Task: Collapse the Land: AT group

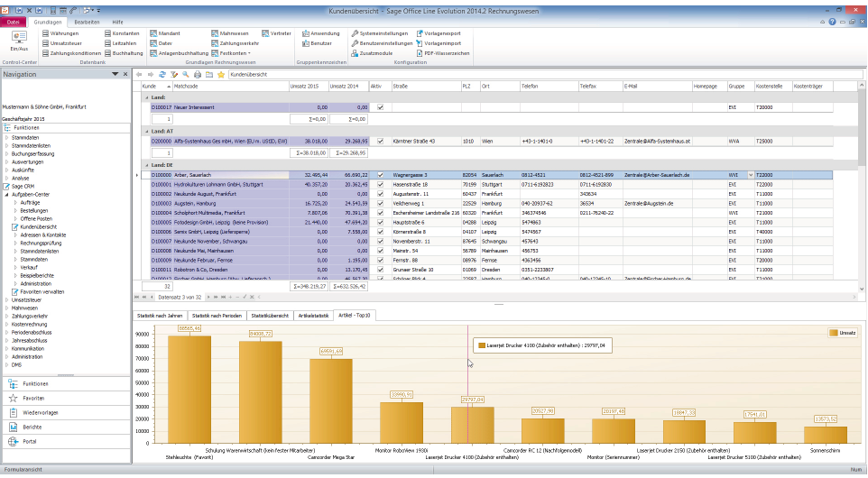Action: (x=147, y=132)
